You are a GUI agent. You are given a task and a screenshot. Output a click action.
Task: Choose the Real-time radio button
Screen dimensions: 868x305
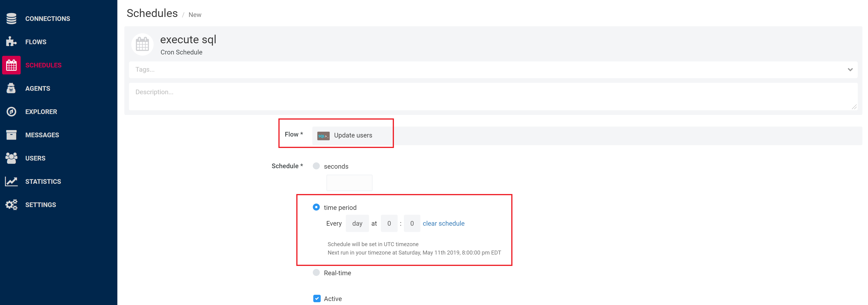[316, 273]
